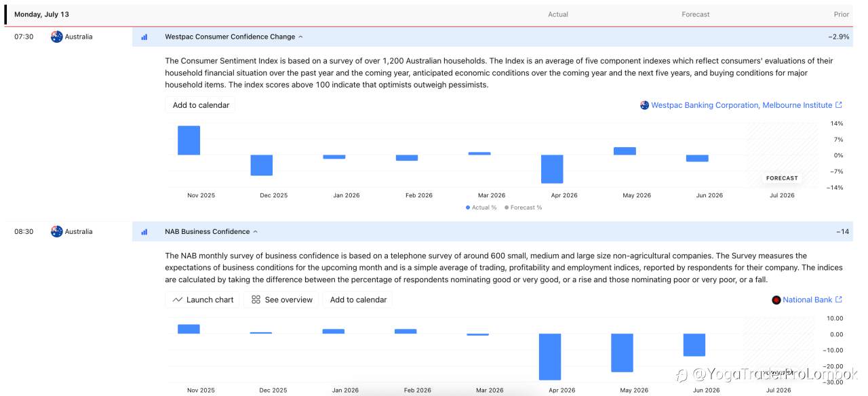Click the Australia flag icon at 07:30

57,37
